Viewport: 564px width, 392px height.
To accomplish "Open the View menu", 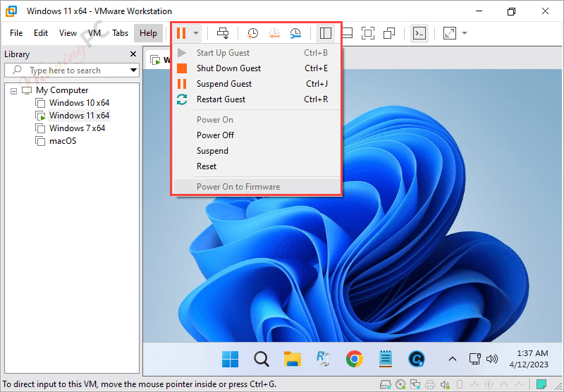I will pyautogui.click(x=68, y=33).
